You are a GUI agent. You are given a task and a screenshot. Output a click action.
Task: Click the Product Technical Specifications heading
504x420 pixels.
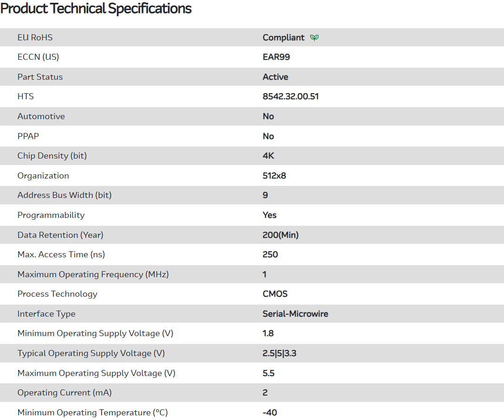[x=96, y=8]
